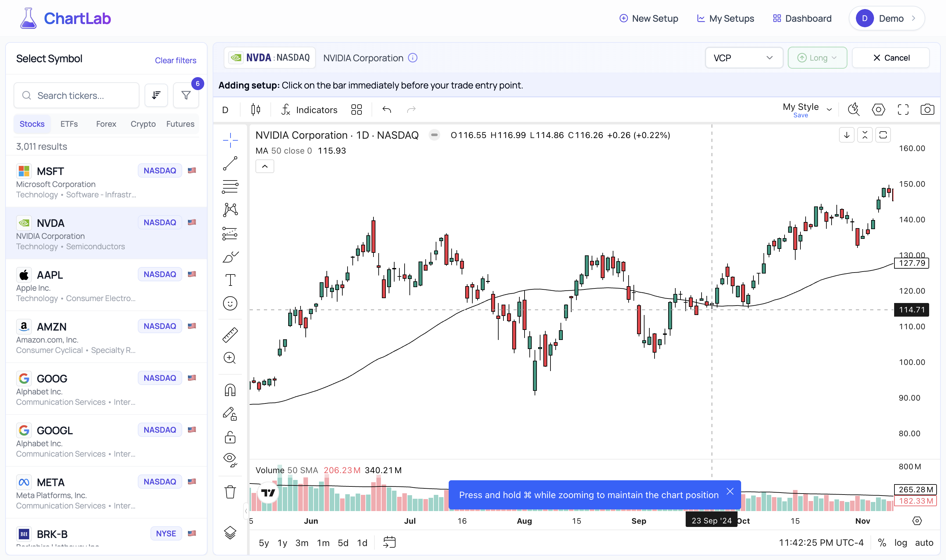
Task: Collapse the indicator legend chevron
Action: click(x=265, y=167)
